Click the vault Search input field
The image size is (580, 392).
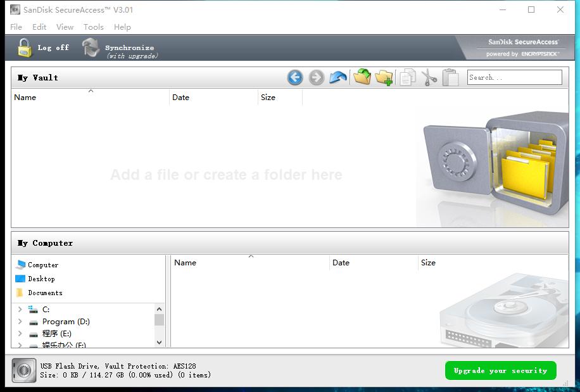point(514,77)
